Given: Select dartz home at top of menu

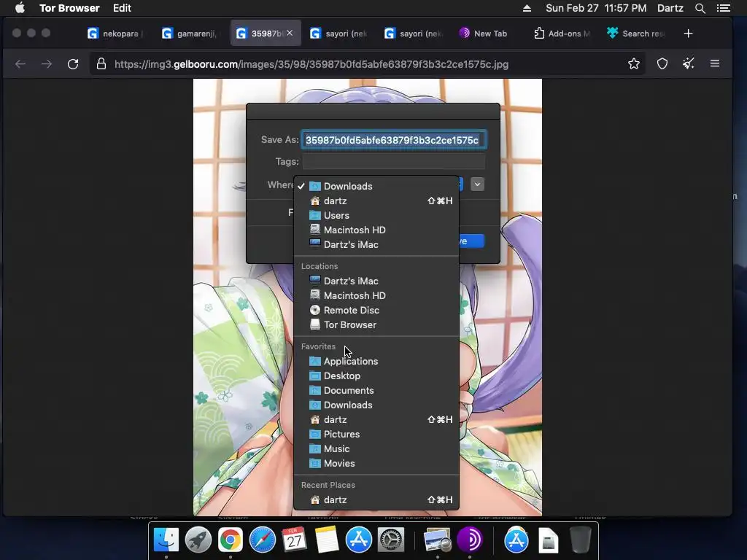Looking at the screenshot, I should [376, 201].
